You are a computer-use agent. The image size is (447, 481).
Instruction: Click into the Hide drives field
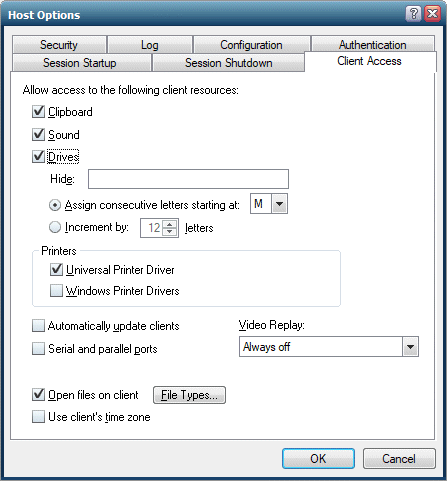pos(188,179)
